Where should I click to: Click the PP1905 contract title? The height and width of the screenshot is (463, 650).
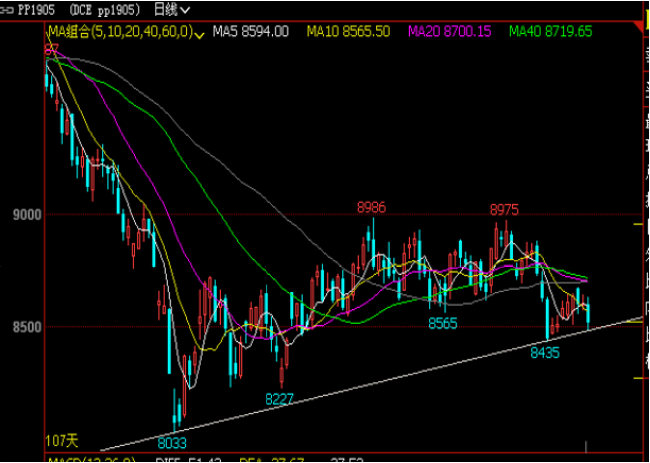coord(39,10)
